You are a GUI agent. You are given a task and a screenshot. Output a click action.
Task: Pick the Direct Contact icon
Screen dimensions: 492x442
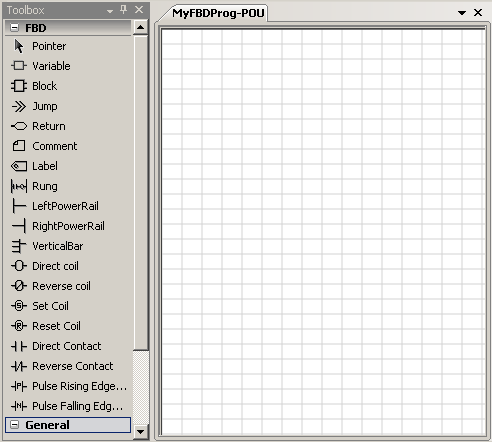pyautogui.click(x=19, y=346)
